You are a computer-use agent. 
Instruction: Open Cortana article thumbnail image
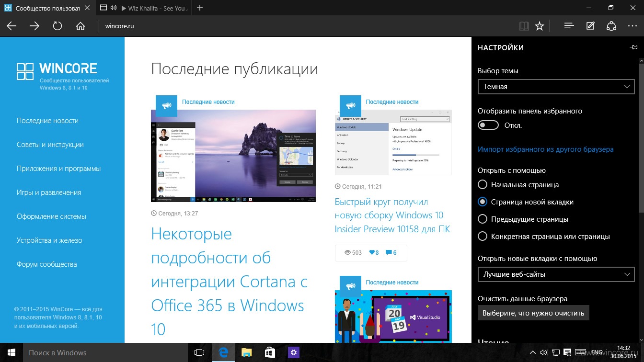pos(233,156)
